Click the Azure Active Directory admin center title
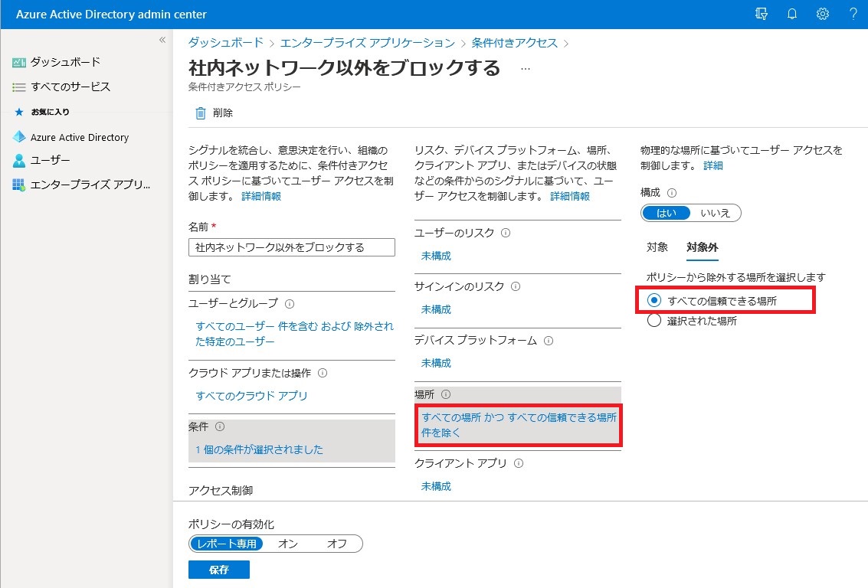868x588 pixels. [x=111, y=15]
